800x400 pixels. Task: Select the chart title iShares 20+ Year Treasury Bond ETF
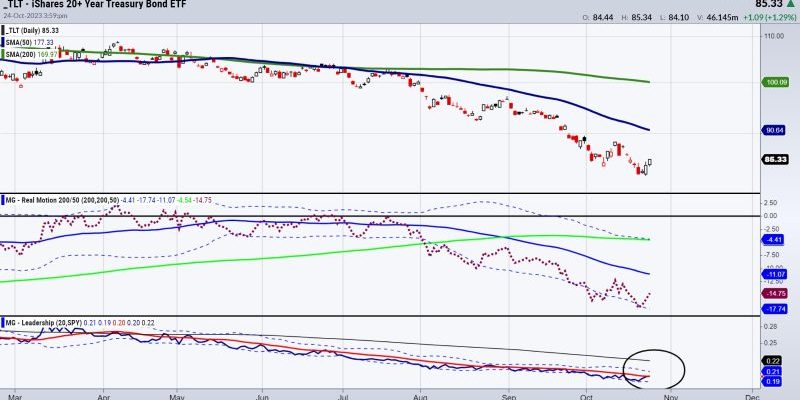pyautogui.click(x=108, y=5)
